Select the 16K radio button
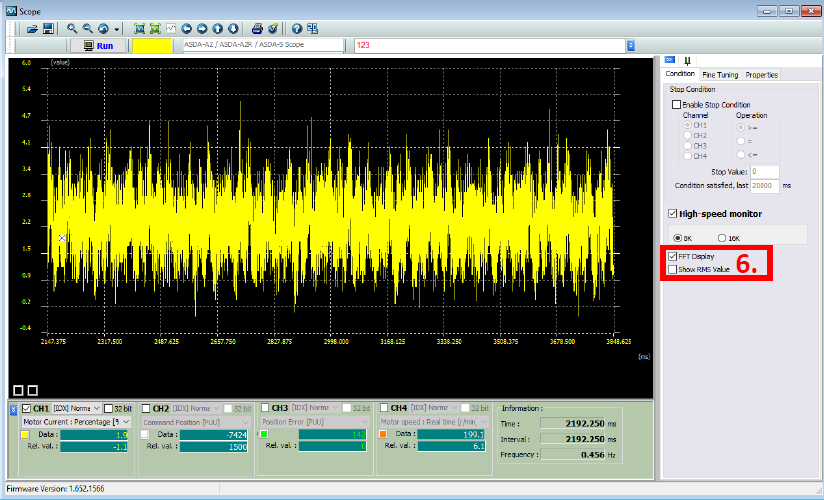This screenshot has height=500, width=824. [723, 238]
